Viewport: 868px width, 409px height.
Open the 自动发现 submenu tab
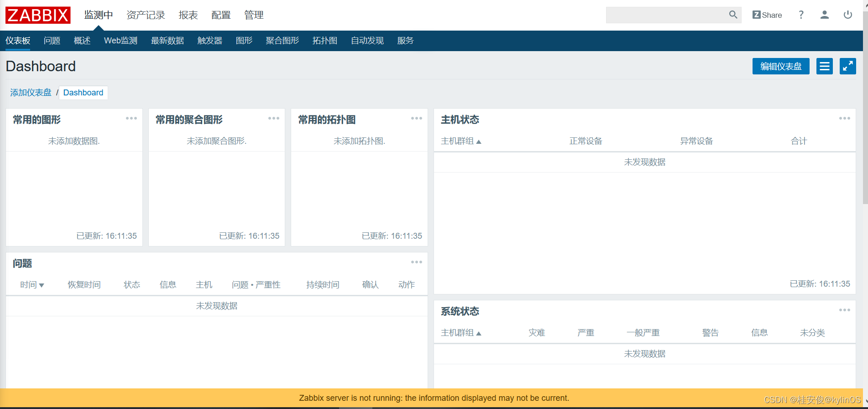pyautogui.click(x=367, y=41)
